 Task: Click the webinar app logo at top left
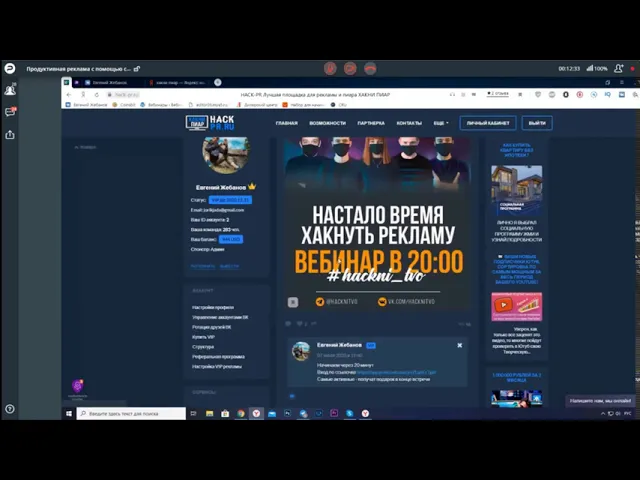(10, 68)
